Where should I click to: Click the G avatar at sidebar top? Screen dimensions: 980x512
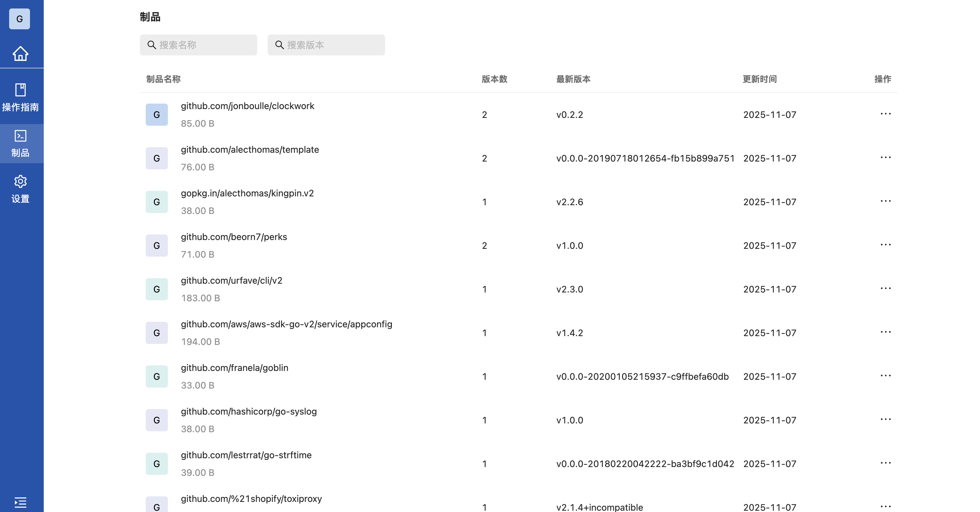pyautogui.click(x=20, y=19)
